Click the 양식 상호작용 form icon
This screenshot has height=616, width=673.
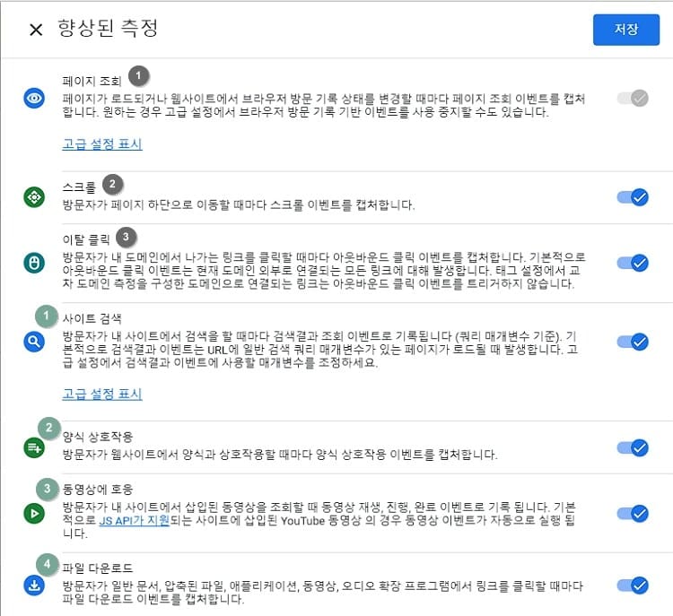(x=34, y=447)
